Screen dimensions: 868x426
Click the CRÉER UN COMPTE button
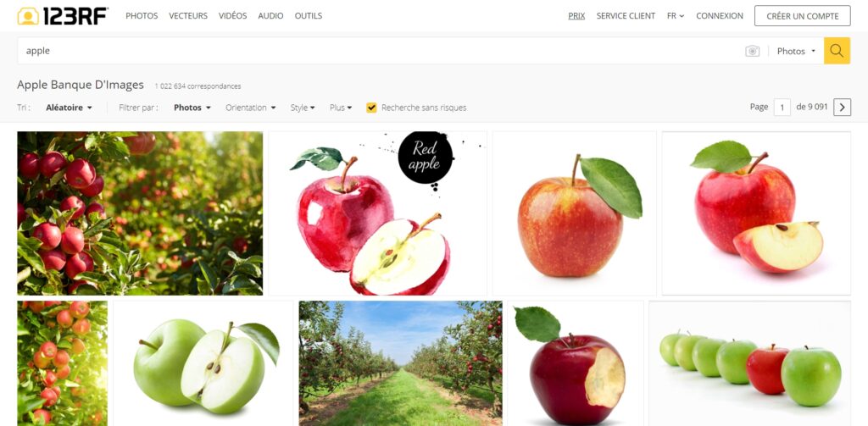(802, 16)
